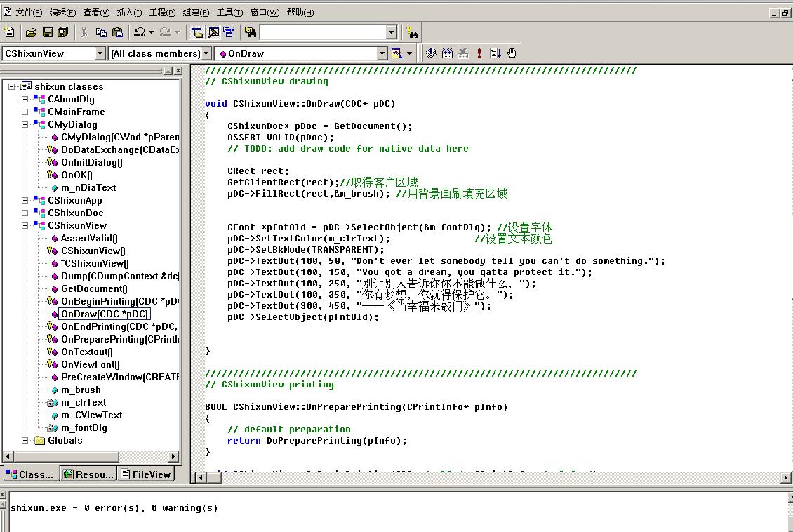Click the Paste clipboard icon
793x532 pixels.
pyautogui.click(x=117, y=32)
